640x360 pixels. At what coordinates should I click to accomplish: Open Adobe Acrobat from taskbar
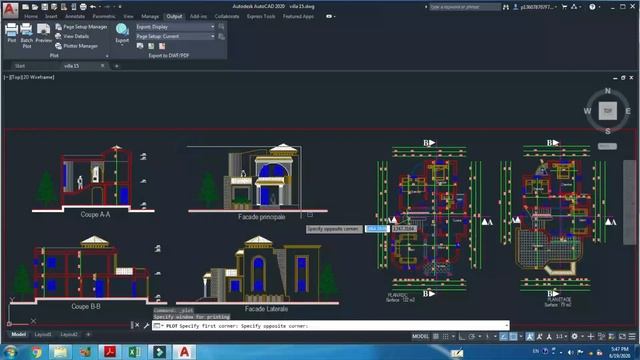[110, 352]
